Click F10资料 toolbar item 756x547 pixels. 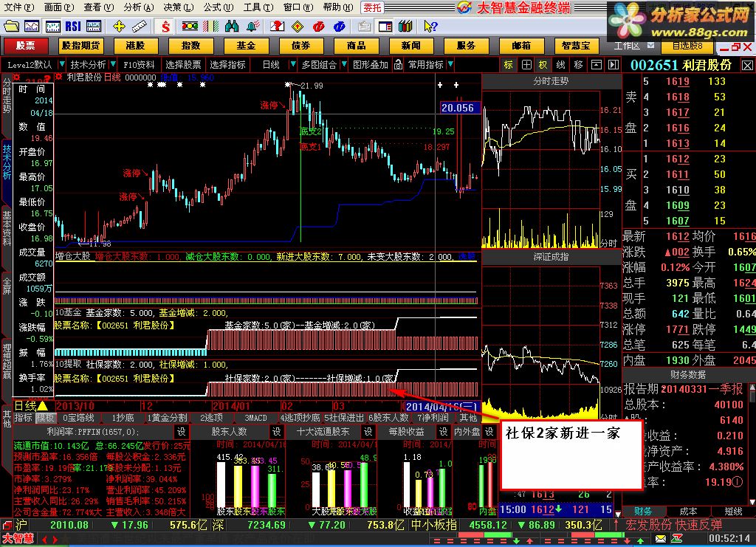click(x=139, y=64)
